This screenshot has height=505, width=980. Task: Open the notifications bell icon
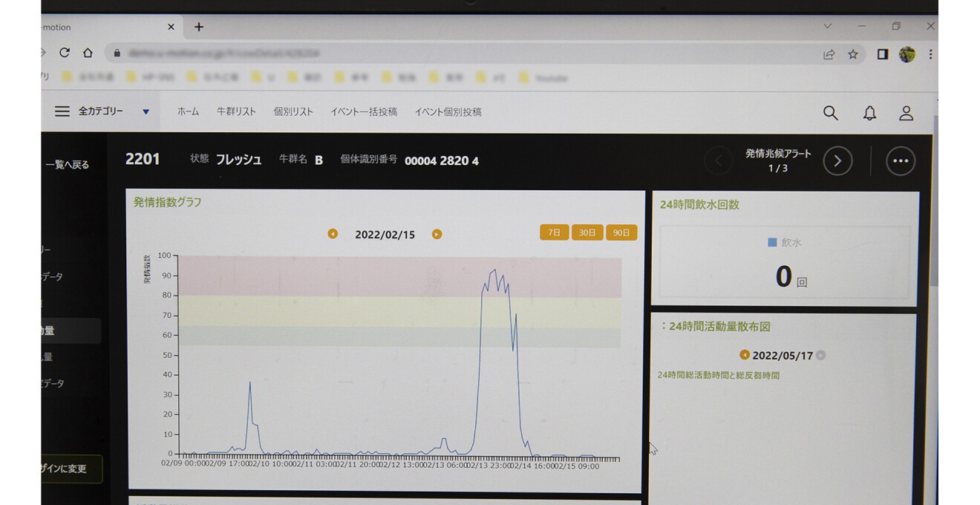click(x=869, y=113)
